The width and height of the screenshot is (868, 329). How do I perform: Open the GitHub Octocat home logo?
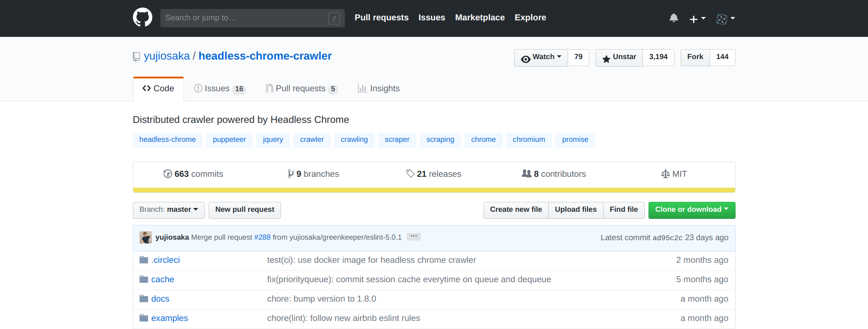click(142, 17)
